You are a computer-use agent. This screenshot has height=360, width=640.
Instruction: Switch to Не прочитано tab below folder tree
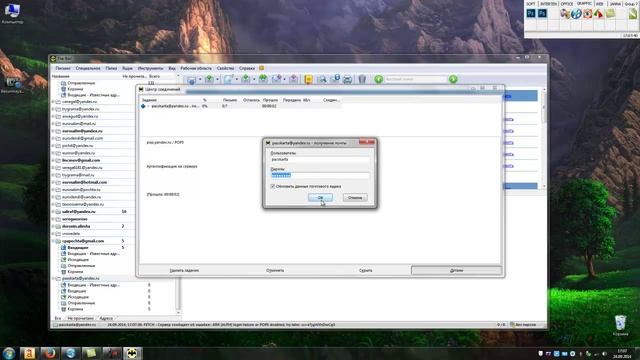coord(80,318)
